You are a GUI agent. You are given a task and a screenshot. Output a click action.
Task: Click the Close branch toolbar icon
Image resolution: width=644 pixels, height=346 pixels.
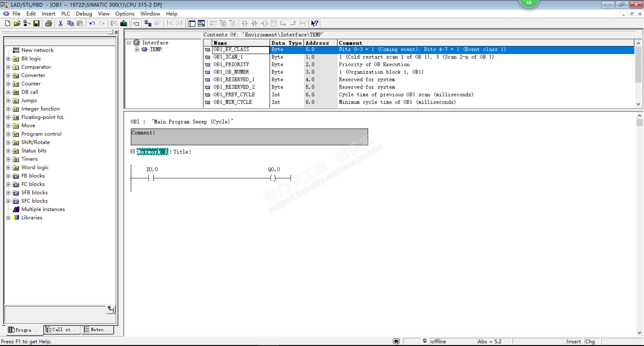(x=293, y=23)
